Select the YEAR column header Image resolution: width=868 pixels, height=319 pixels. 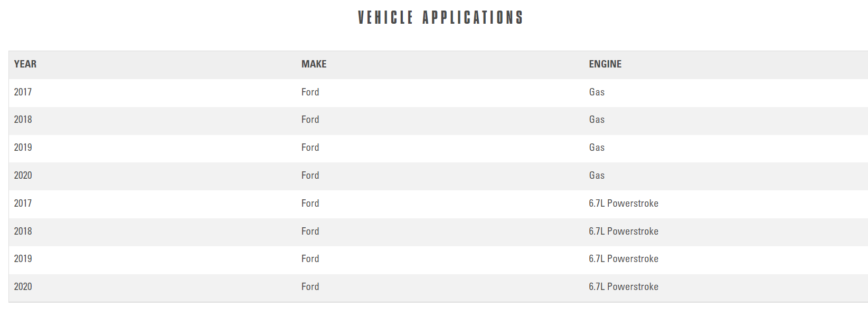(x=25, y=64)
